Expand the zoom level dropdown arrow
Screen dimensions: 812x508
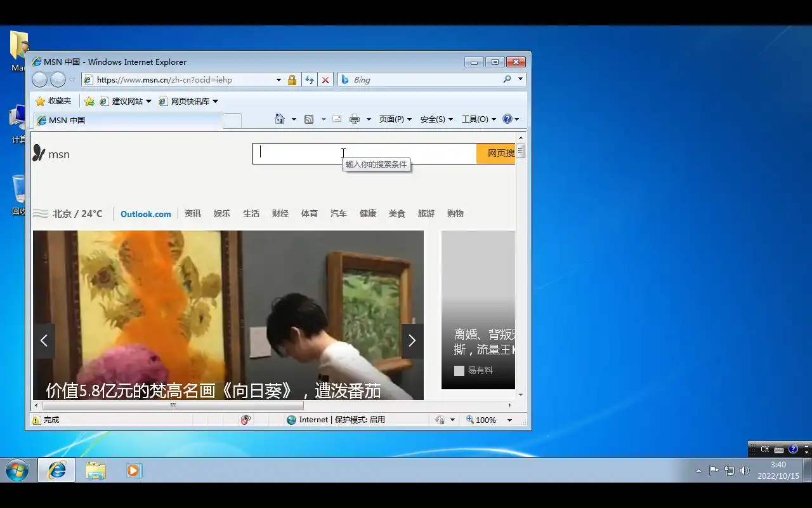click(509, 420)
